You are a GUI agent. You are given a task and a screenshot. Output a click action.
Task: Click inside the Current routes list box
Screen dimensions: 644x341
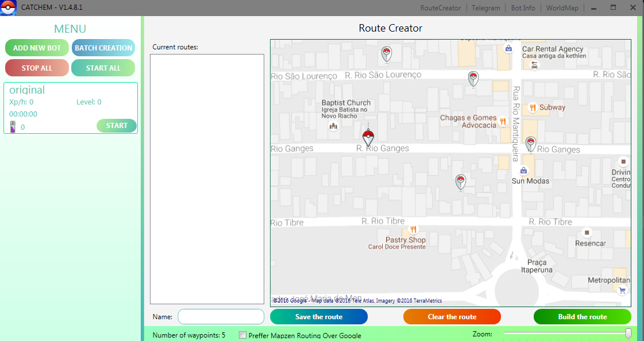[207, 179]
